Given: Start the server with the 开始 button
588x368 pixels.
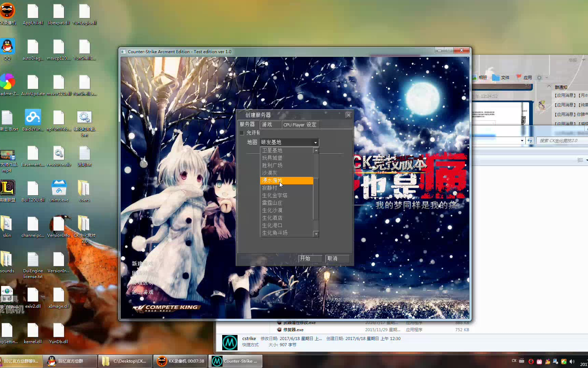Looking at the screenshot, I should [310, 258].
